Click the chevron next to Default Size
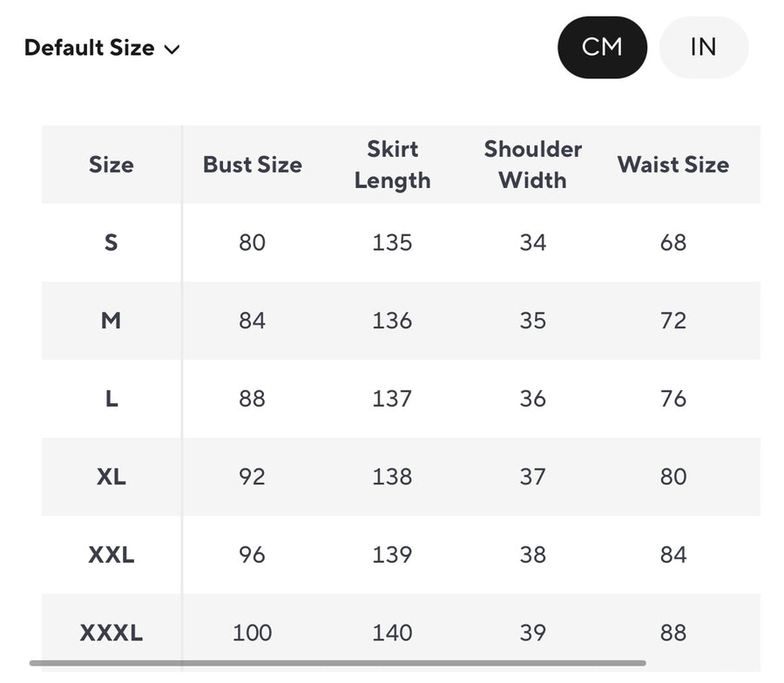 point(172,50)
